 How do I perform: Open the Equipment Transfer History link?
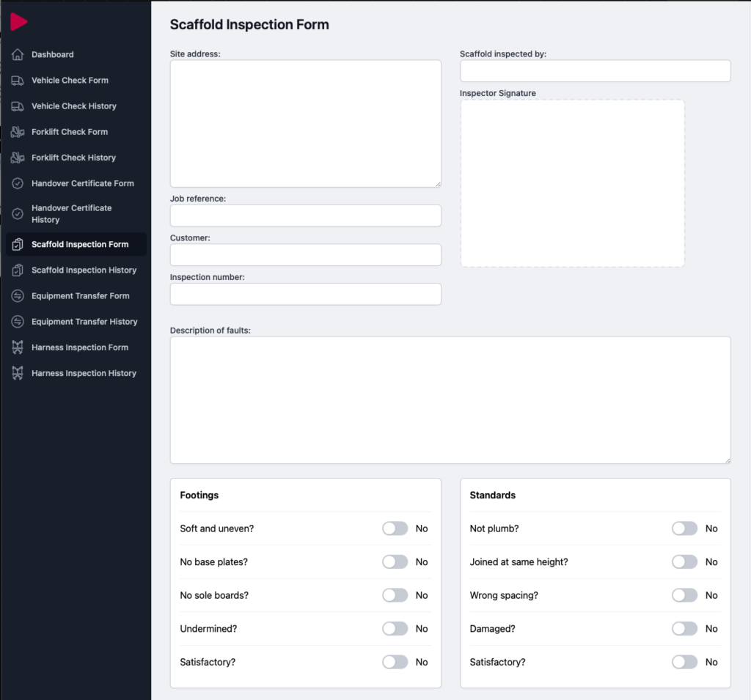click(84, 322)
